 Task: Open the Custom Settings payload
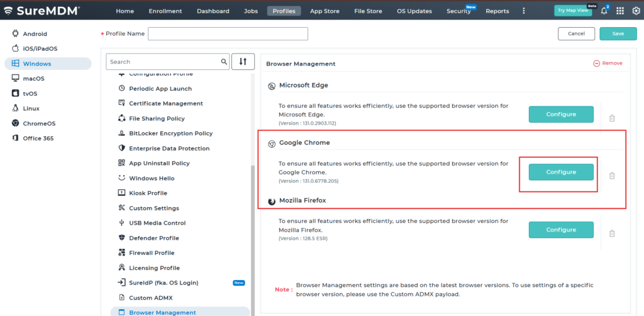coord(154,208)
